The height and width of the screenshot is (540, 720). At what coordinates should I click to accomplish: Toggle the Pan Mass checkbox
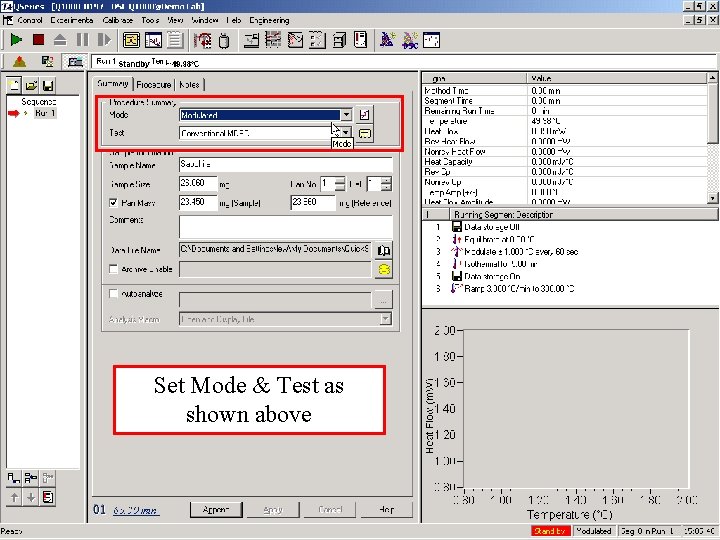coord(113,202)
